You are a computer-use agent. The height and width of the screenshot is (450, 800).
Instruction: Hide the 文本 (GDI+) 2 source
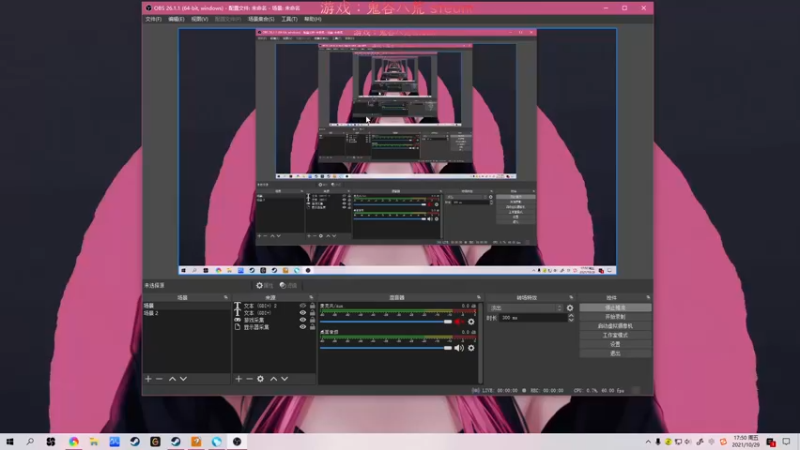[303, 306]
